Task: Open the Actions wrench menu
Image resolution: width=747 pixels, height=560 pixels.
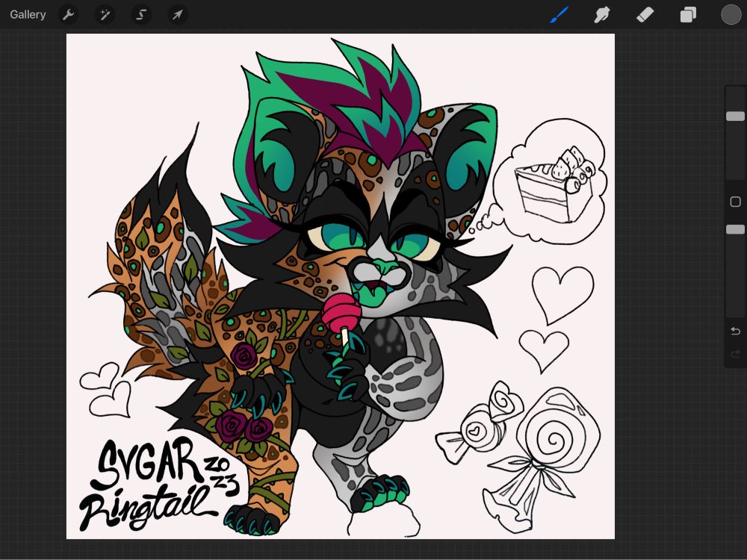Action: [x=68, y=15]
